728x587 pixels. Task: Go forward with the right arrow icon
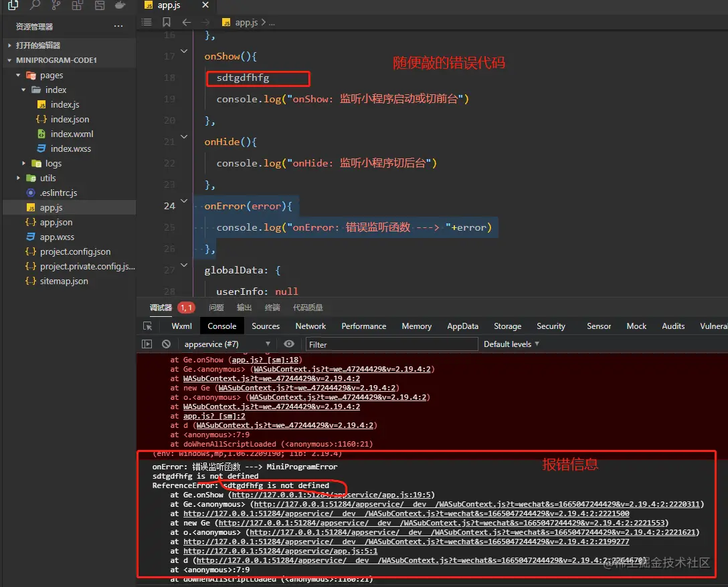click(x=205, y=22)
